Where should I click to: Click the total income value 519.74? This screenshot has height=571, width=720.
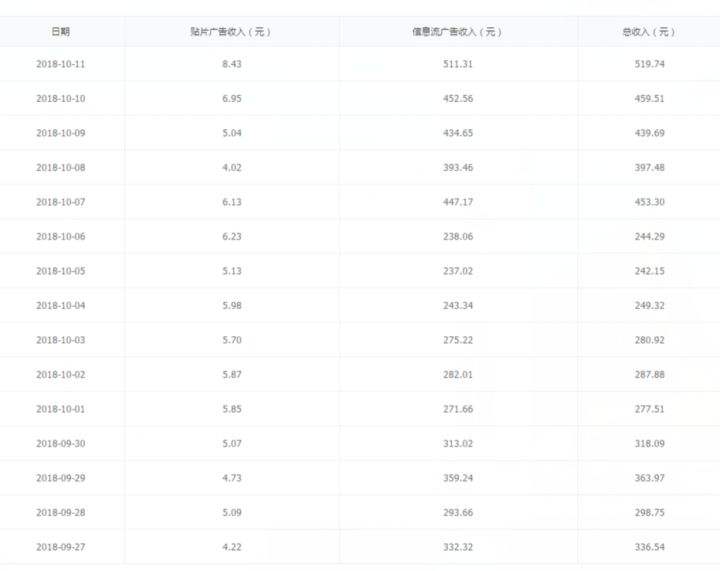649,64
